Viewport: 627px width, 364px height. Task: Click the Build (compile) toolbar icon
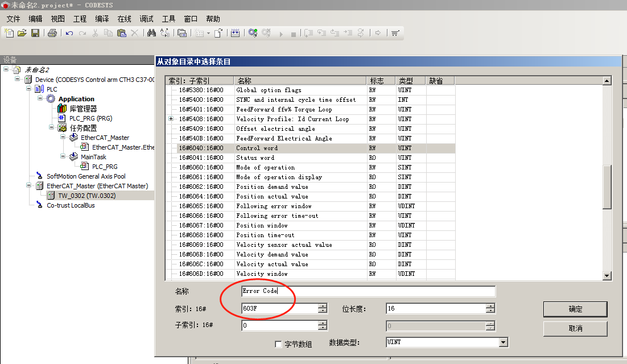[235, 33]
